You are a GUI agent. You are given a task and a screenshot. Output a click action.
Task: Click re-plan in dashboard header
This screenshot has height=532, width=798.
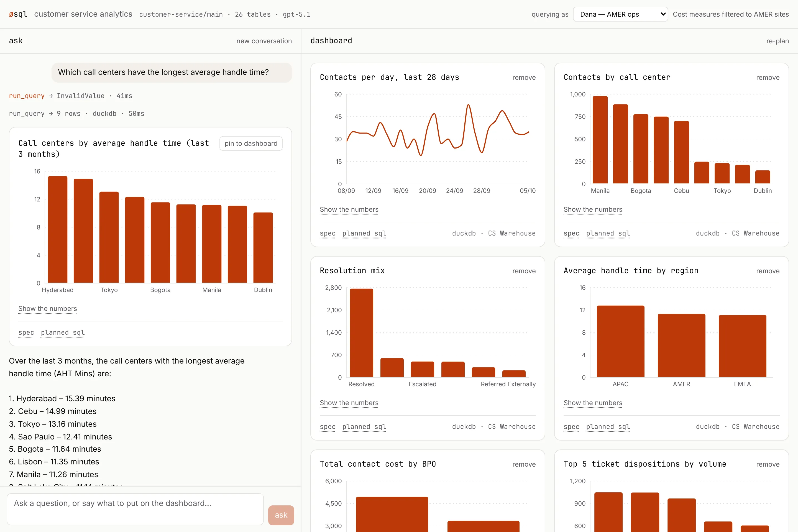pyautogui.click(x=777, y=41)
